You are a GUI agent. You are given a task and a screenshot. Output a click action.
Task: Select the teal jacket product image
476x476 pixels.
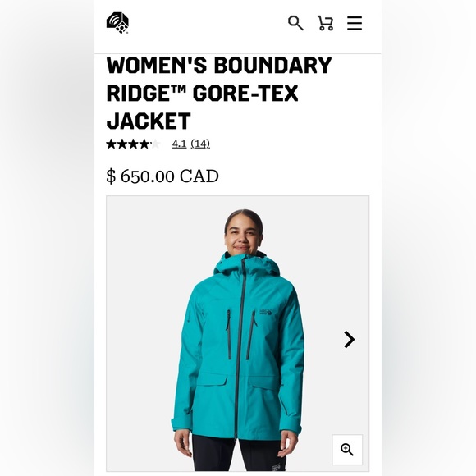point(238,333)
